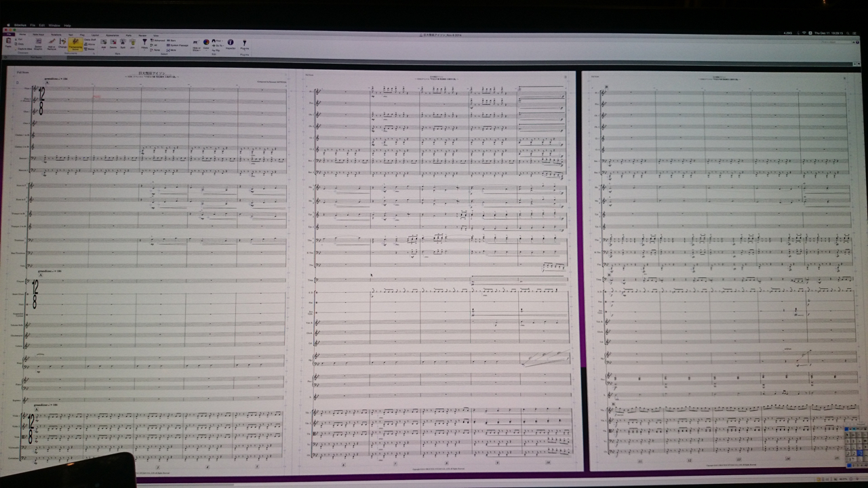
Task: Click Capture Idea in Clipboard group
Action: pyautogui.click(x=24, y=49)
